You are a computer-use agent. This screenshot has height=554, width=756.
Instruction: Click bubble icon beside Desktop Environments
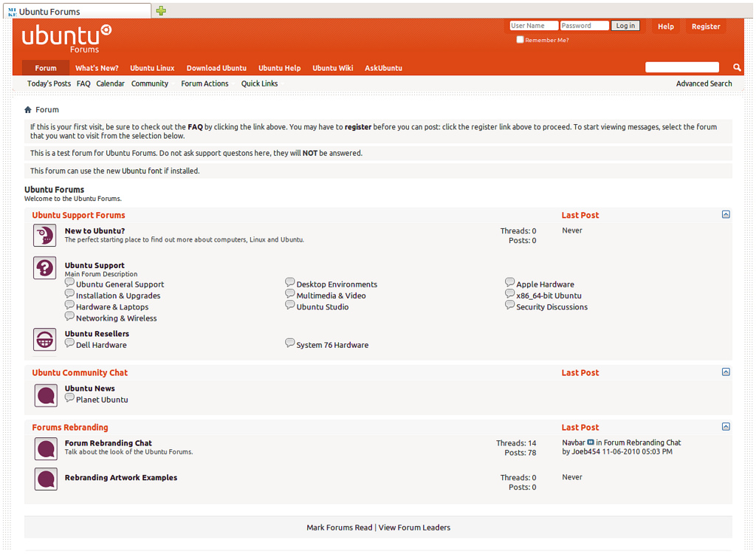[289, 282]
